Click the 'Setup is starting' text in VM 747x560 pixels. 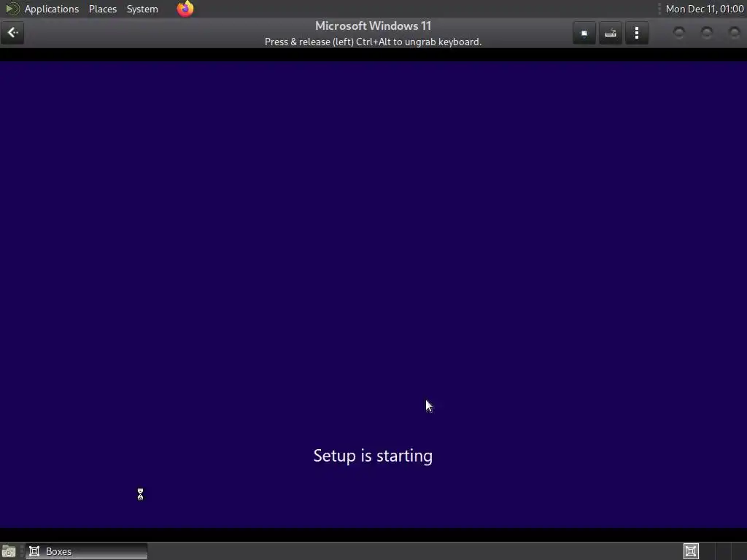pyautogui.click(x=373, y=456)
